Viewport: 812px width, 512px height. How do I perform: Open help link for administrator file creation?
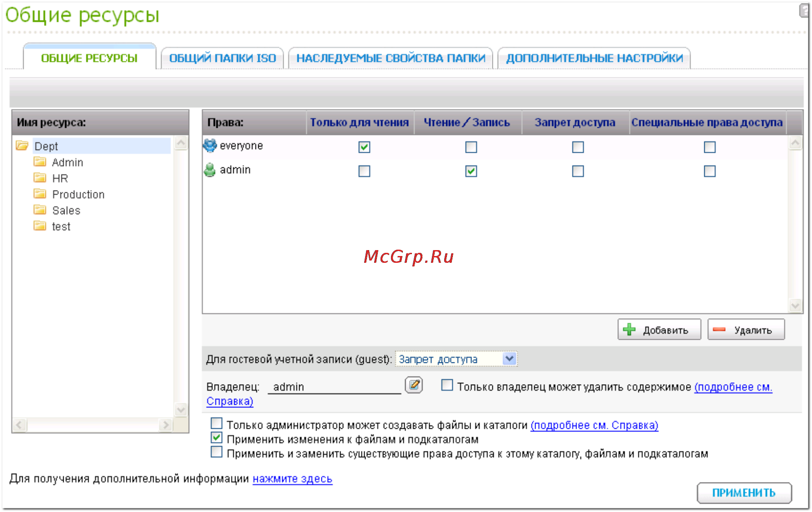[x=594, y=425]
